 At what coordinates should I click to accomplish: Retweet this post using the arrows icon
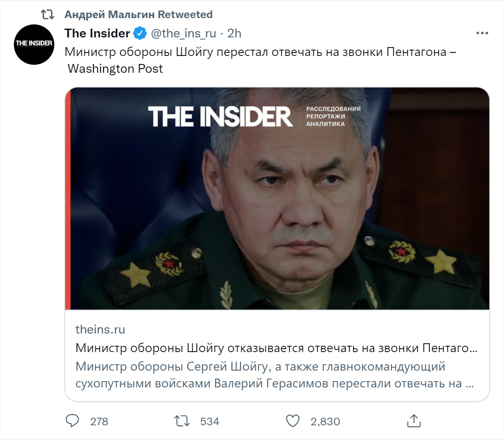point(182,421)
